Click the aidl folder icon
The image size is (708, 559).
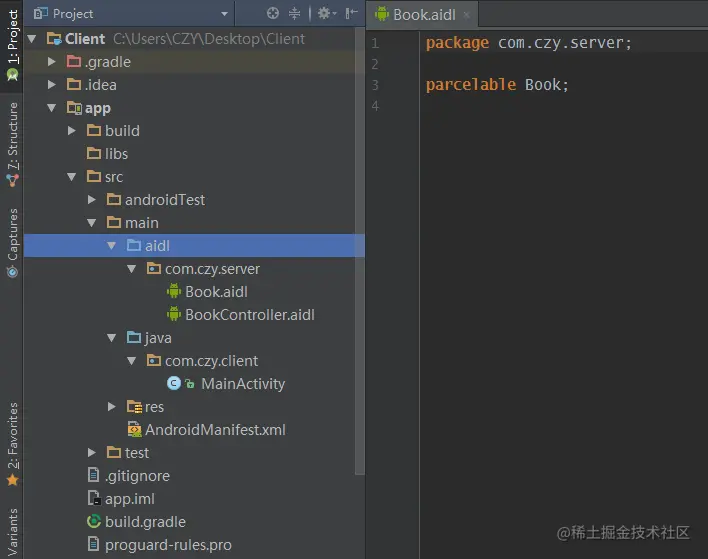coord(134,245)
